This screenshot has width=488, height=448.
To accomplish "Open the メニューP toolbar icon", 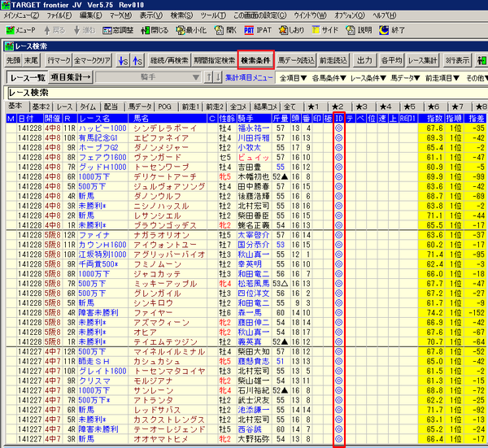I will point(20,30).
